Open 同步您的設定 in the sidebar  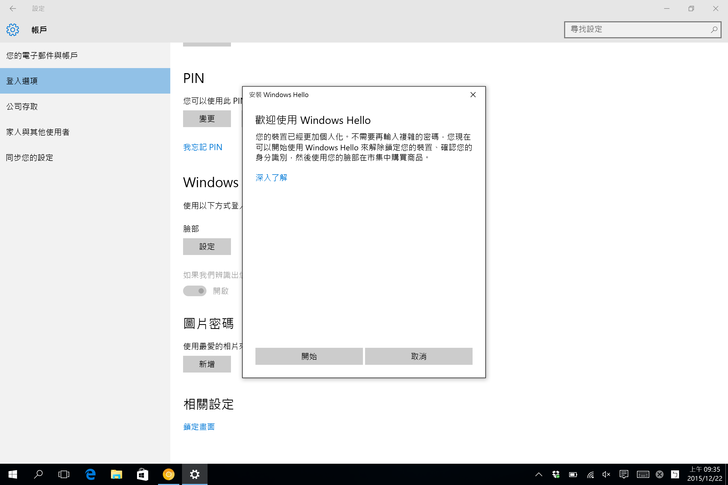coord(85,157)
